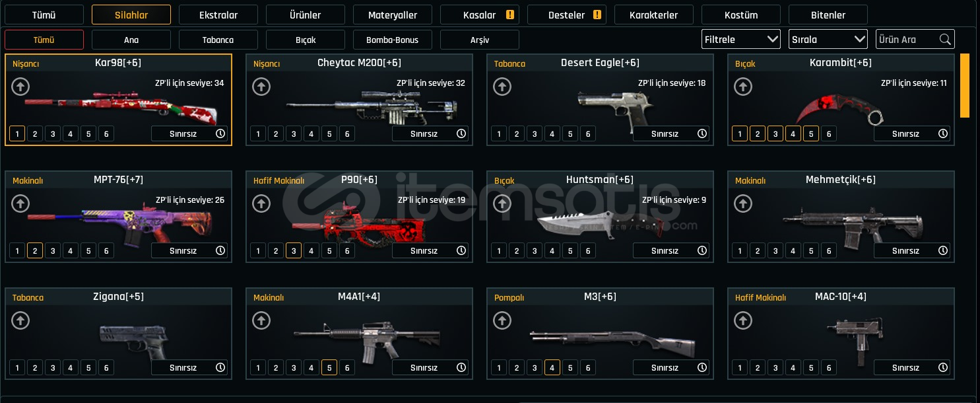Click the clock icon on MAC-10 card
Image resolution: width=980 pixels, height=403 pixels.
pyautogui.click(x=943, y=367)
